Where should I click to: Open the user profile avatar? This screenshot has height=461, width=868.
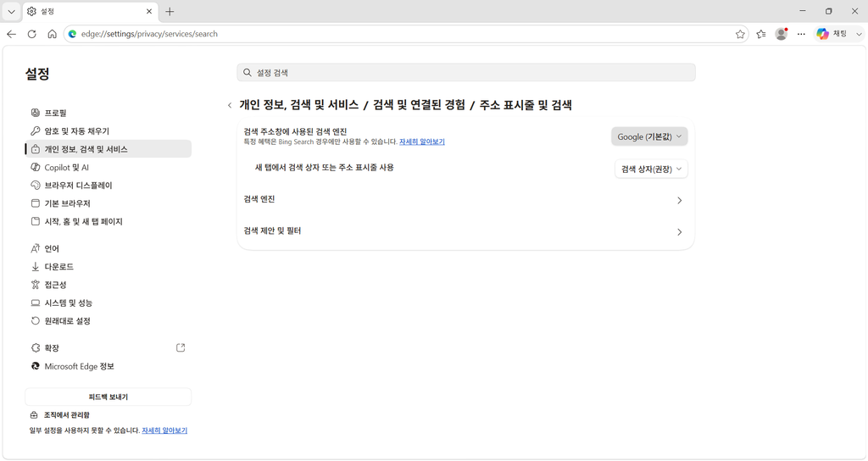point(781,34)
